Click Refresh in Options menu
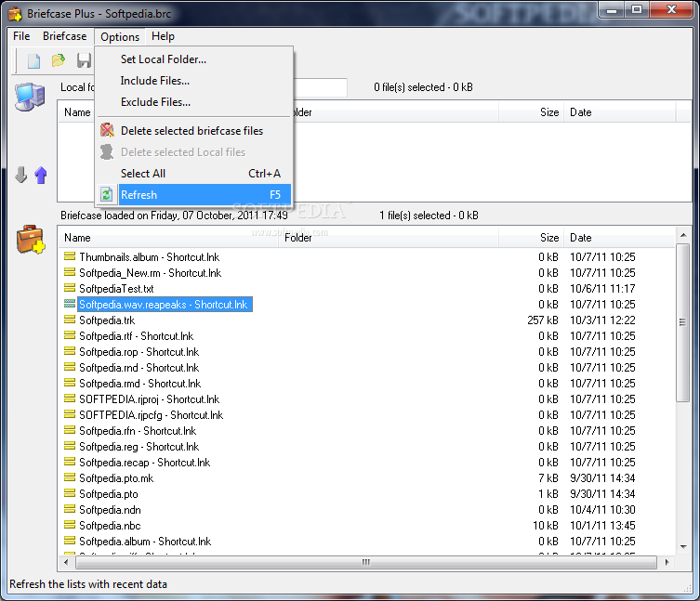Viewport: 700px width, 601px height. [x=194, y=195]
